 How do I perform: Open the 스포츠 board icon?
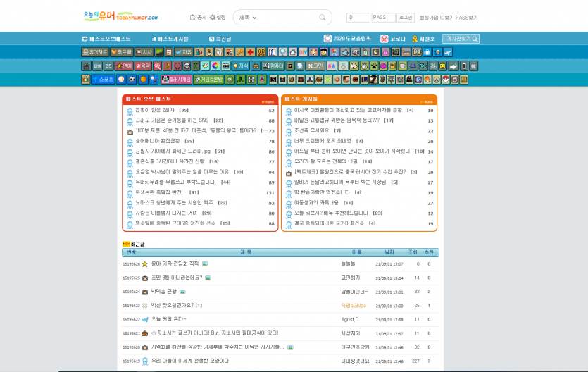click(103, 80)
